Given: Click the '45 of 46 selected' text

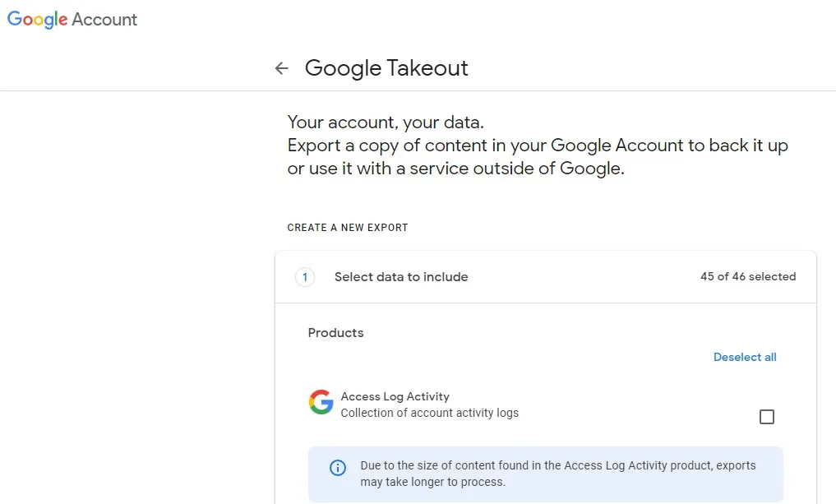Looking at the screenshot, I should click(748, 276).
